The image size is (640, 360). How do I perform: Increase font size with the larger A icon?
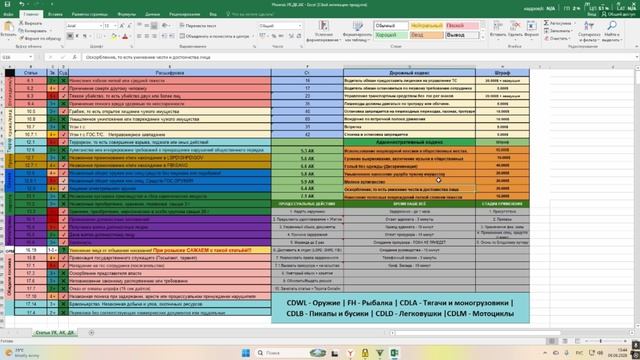point(122,26)
